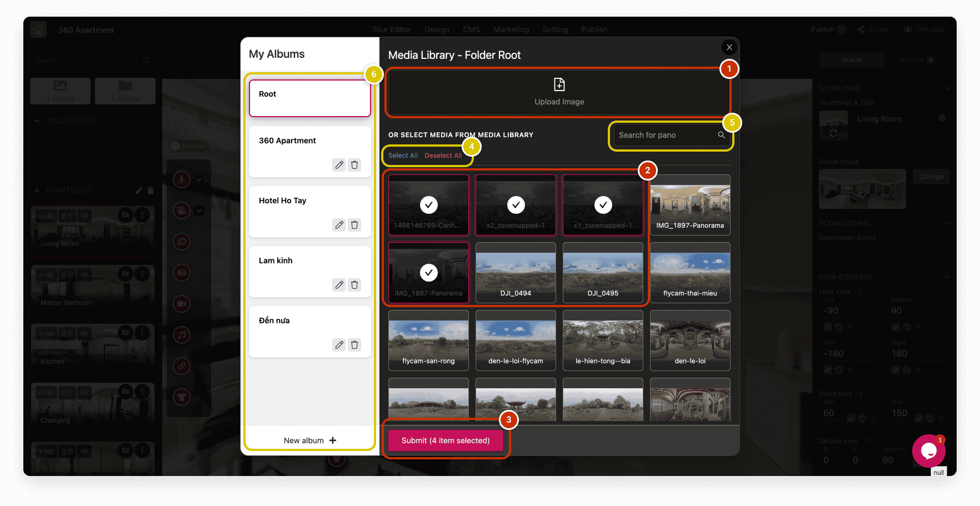Delete the 360 Apartment album

coord(354,165)
